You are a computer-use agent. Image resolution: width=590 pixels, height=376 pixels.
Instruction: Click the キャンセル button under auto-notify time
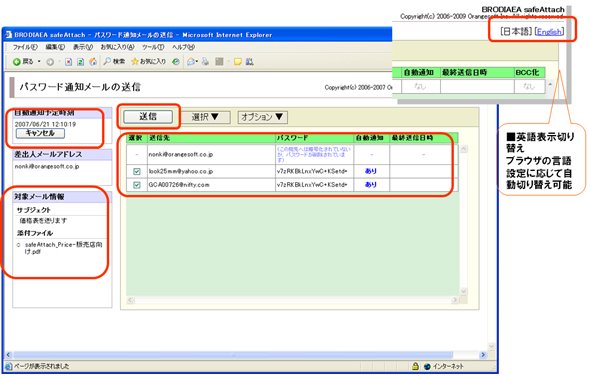(x=40, y=133)
